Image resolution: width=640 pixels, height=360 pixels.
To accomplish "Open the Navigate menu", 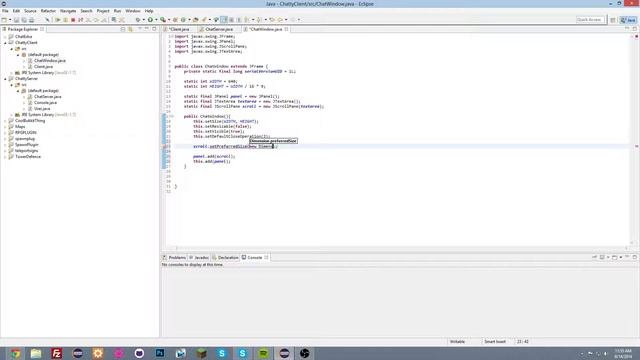I will click(x=68, y=11).
